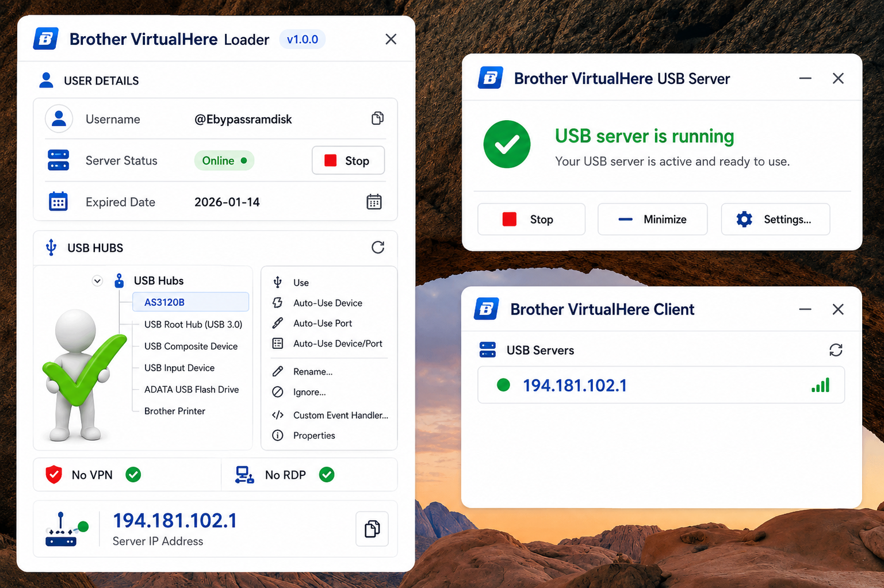
Task: Click the Brother logo in Client window
Action: (x=487, y=309)
